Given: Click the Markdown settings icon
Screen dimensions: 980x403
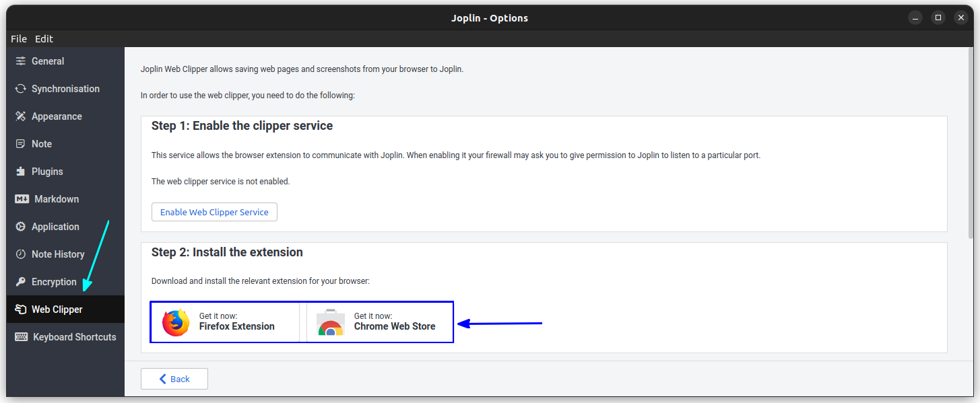Looking at the screenshot, I should [20, 198].
